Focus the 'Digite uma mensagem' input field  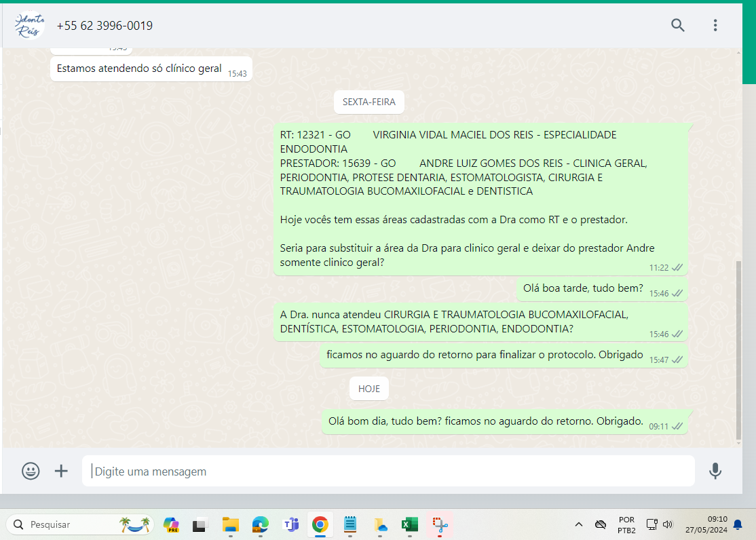[x=388, y=471]
